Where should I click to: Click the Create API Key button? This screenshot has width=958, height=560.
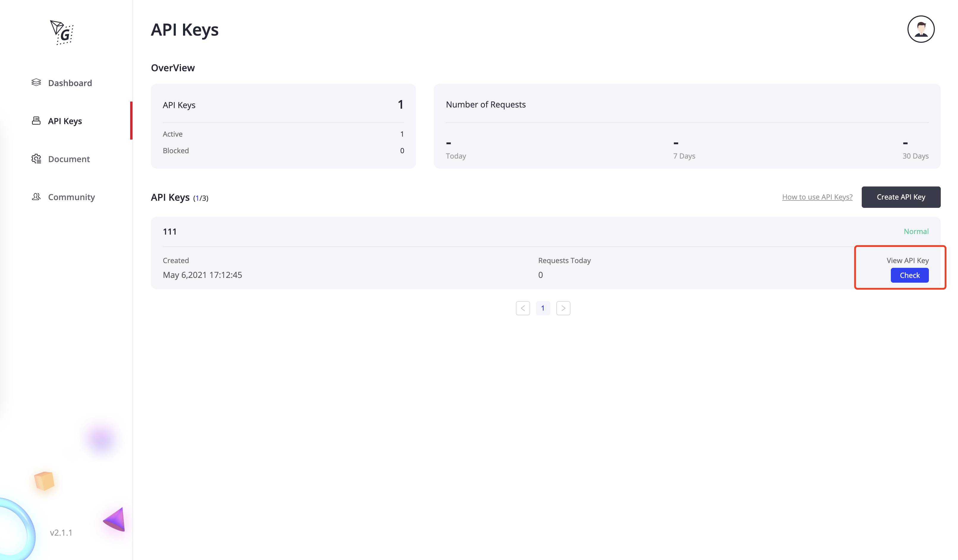(x=901, y=197)
